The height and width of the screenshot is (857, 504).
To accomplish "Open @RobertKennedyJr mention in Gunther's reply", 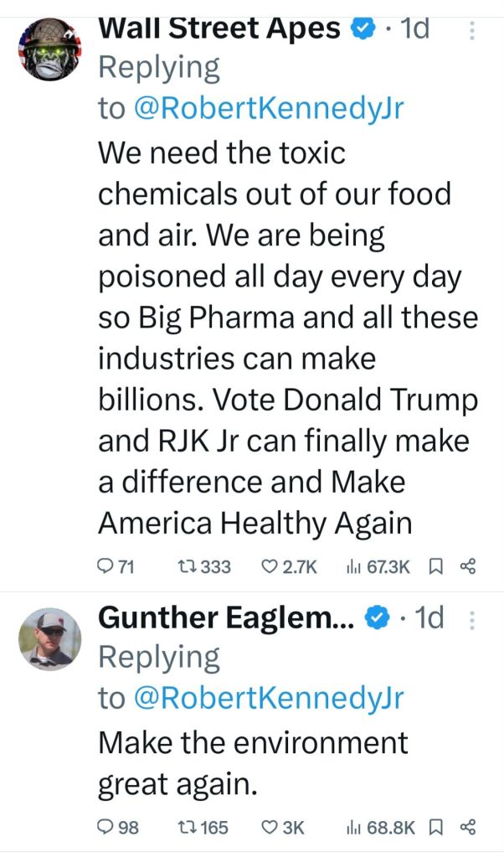I will (x=268, y=699).
